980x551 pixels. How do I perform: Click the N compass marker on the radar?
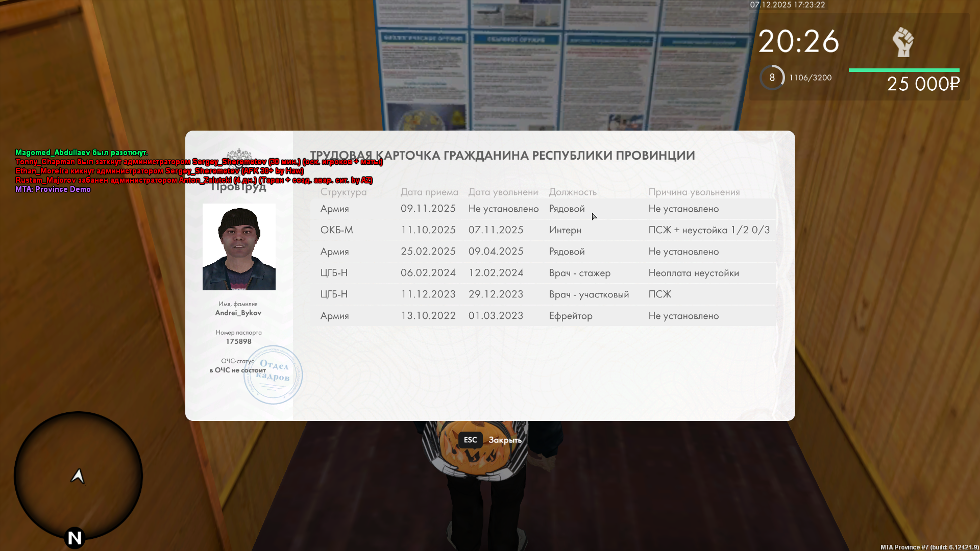tap(75, 538)
